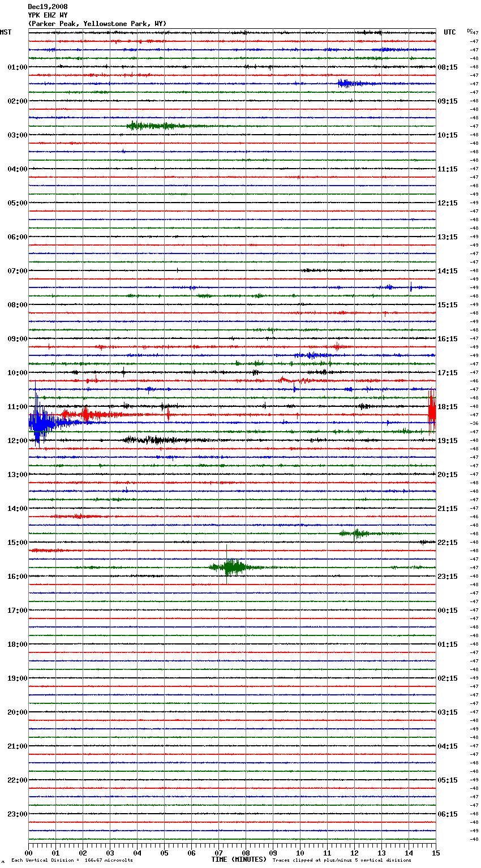Select the 20:00 MST time label
This screenshot has height=868, width=481.
18,712
